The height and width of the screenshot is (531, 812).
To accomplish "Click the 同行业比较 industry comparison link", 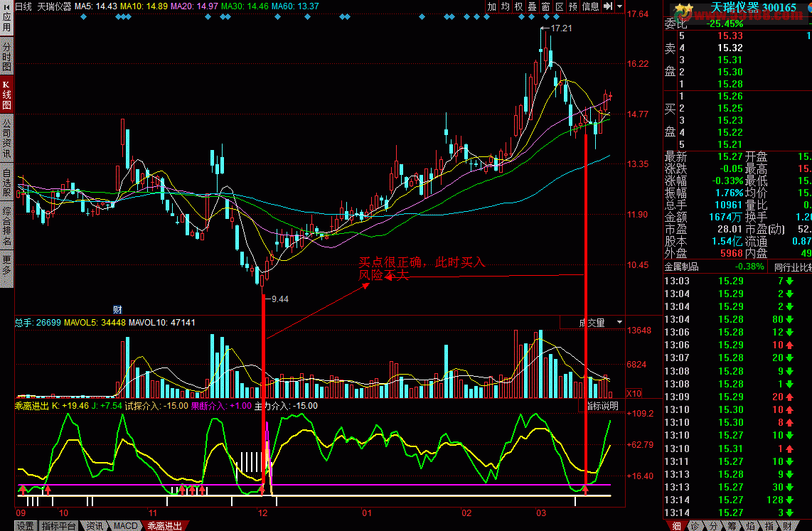I will point(793,267).
